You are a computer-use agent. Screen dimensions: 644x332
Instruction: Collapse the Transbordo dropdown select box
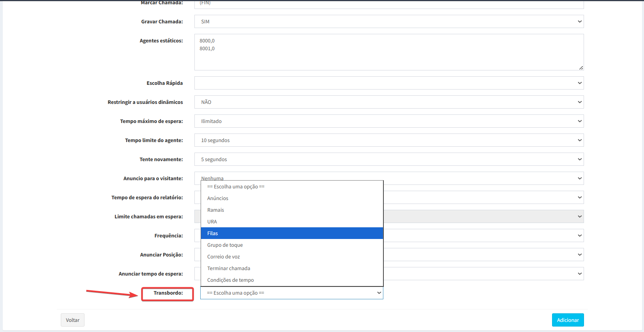point(291,293)
